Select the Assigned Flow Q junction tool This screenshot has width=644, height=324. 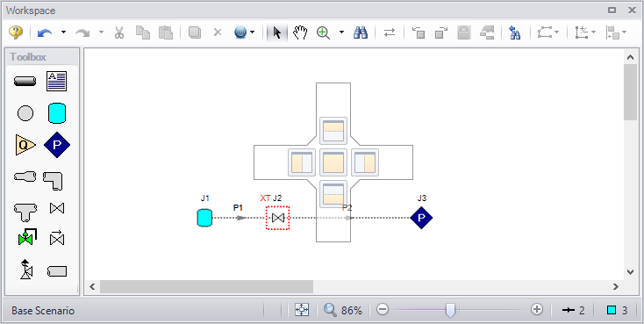25,145
